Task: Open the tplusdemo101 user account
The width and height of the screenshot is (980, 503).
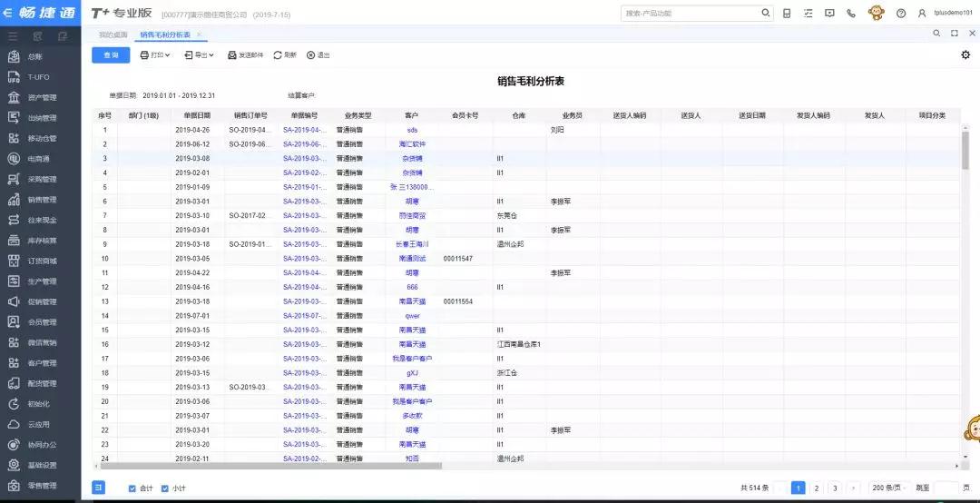Action: (945, 13)
